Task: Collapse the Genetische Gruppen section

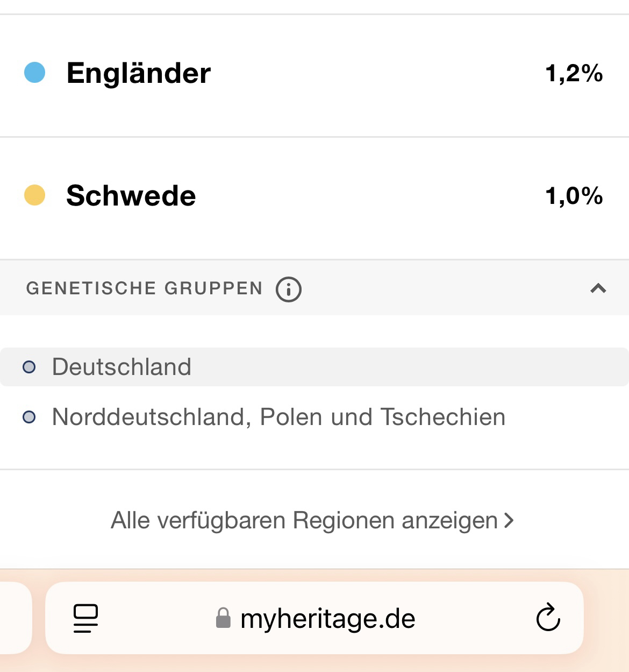Action: point(598,289)
